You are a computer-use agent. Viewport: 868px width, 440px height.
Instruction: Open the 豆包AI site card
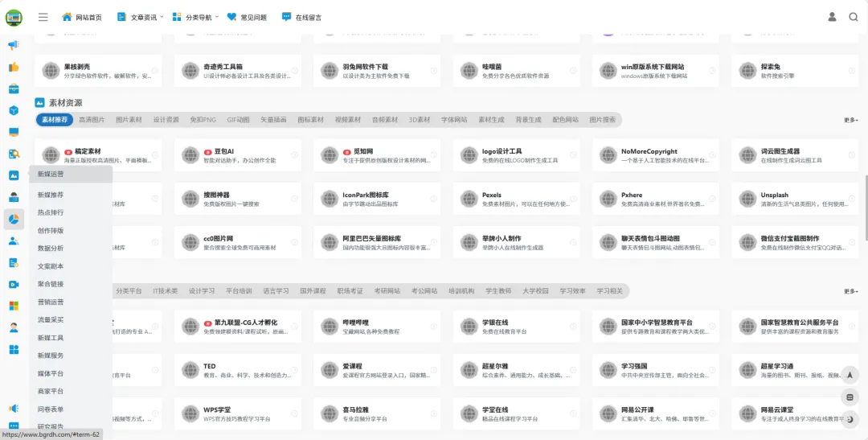238,155
